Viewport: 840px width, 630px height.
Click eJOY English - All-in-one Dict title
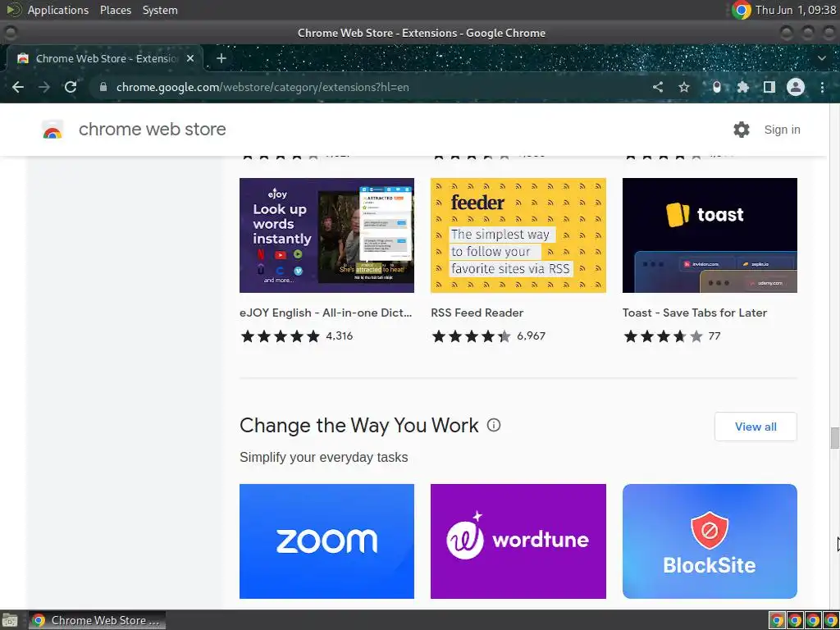326,313
